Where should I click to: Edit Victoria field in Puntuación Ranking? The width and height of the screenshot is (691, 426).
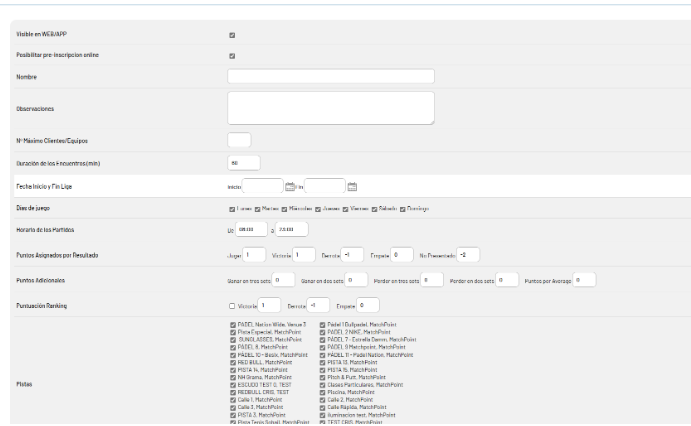(x=269, y=305)
